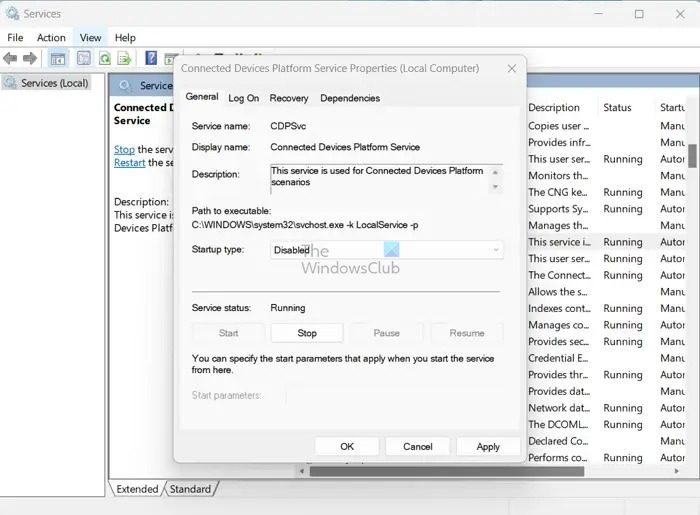
Task: Select the service name text CDPSvc
Action: (288, 126)
